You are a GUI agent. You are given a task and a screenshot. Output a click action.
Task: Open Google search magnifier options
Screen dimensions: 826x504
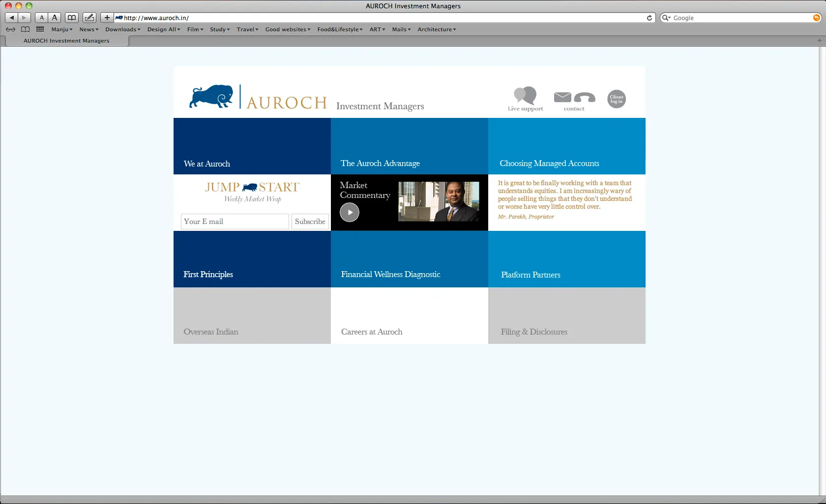pos(666,18)
